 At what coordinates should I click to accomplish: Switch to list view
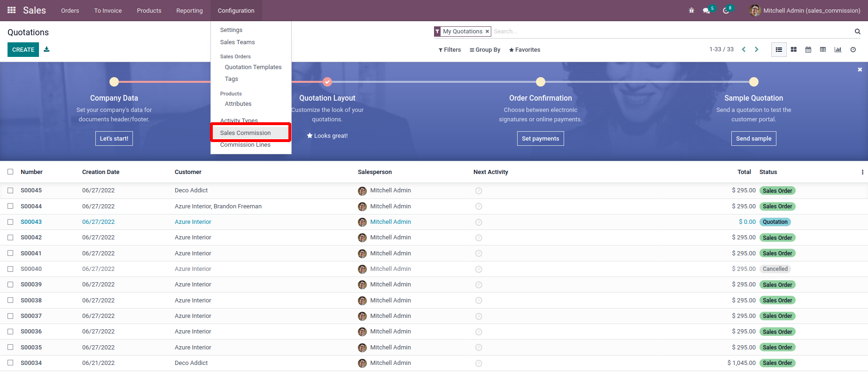(779, 49)
